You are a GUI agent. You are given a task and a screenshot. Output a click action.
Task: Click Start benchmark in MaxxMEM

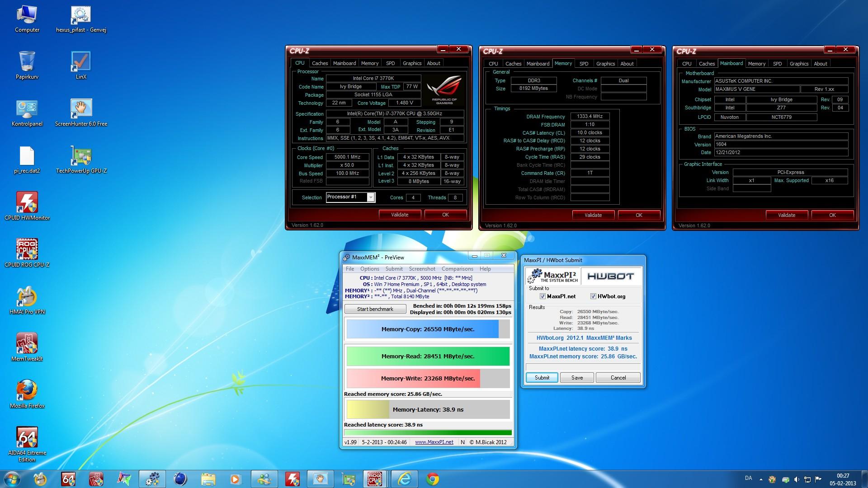coord(375,309)
